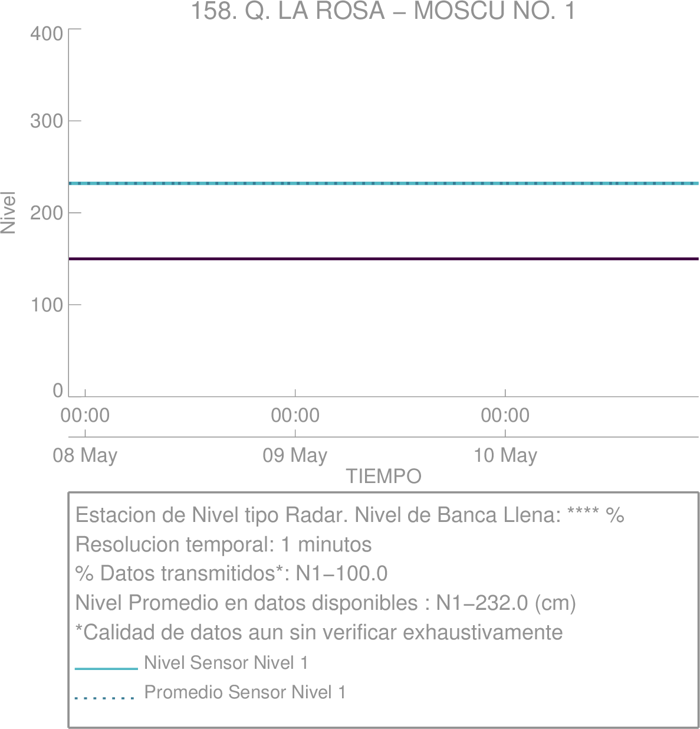Select the 100 y-axis tick label
Viewport: 700px width, 729px height.
pyautogui.click(x=47, y=305)
